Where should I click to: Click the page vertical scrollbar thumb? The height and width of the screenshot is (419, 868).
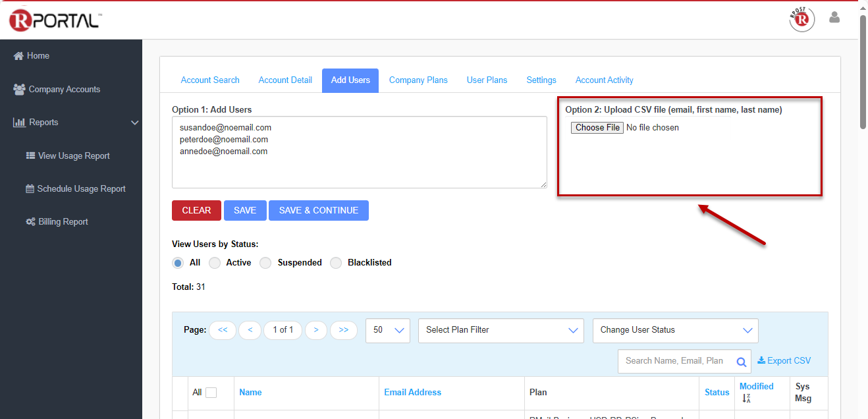click(x=863, y=72)
